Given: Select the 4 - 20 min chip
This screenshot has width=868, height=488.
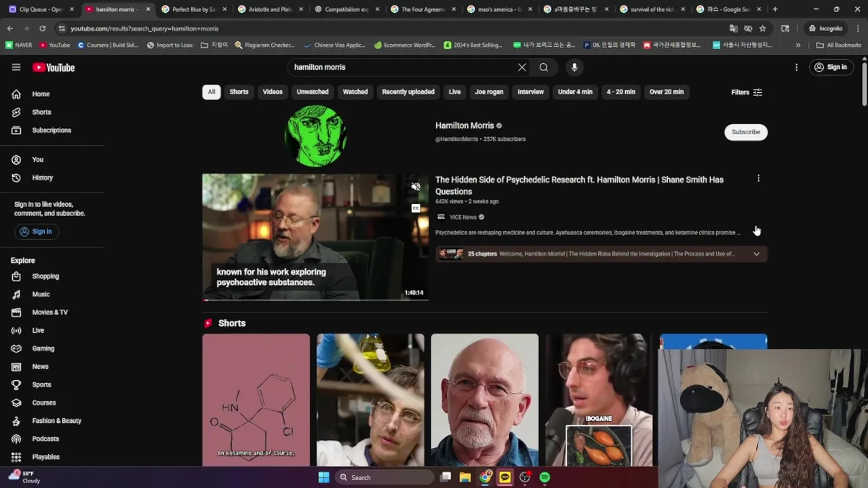Looking at the screenshot, I should coord(621,91).
